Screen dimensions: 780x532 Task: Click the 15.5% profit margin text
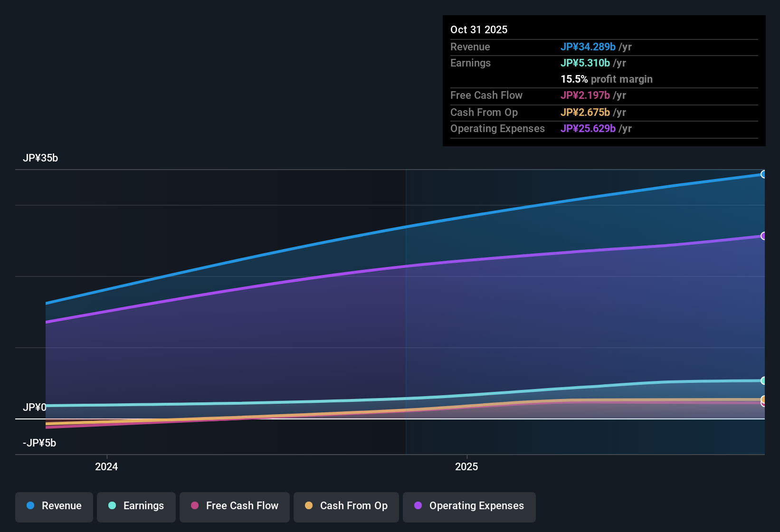tap(607, 79)
